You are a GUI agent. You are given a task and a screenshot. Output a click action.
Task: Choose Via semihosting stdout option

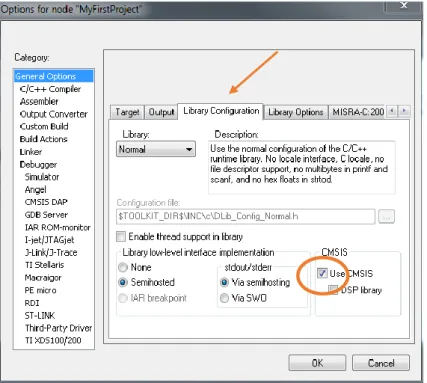point(224,282)
